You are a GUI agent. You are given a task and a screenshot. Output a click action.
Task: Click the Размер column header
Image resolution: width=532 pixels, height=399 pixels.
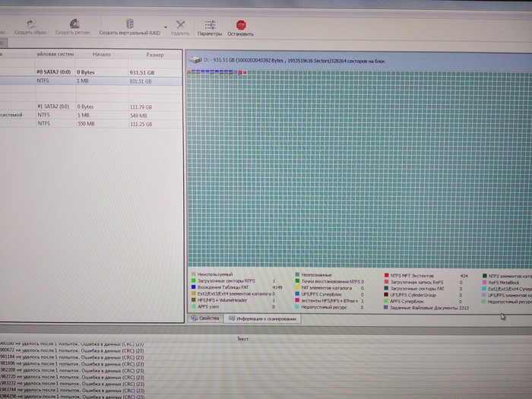coord(154,55)
